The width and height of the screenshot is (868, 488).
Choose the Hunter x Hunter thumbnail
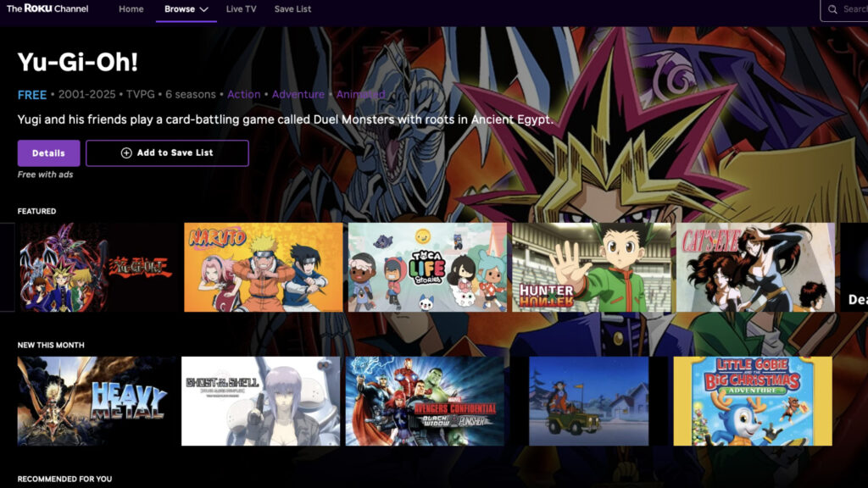[591, 267]
